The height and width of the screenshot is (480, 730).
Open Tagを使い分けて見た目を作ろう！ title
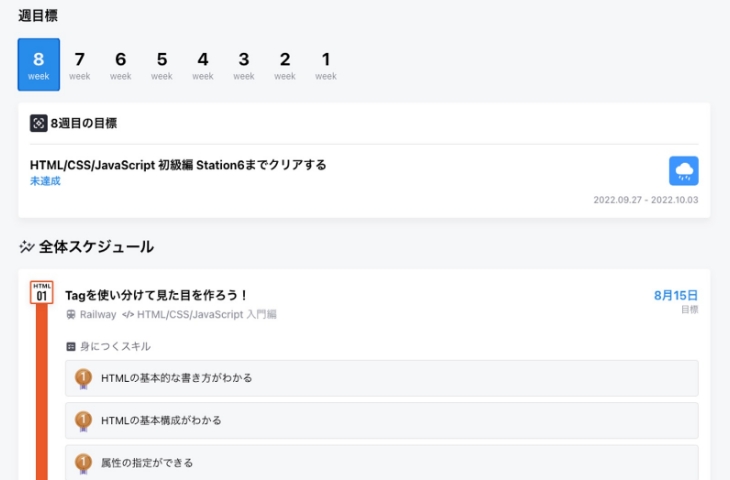pyautogui.click(x=156, y=295)
